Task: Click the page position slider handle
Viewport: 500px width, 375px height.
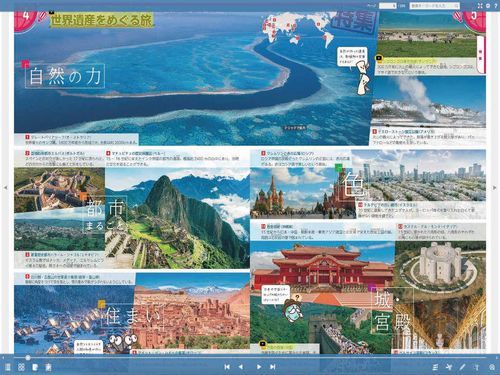Action: tap(28, 358)
